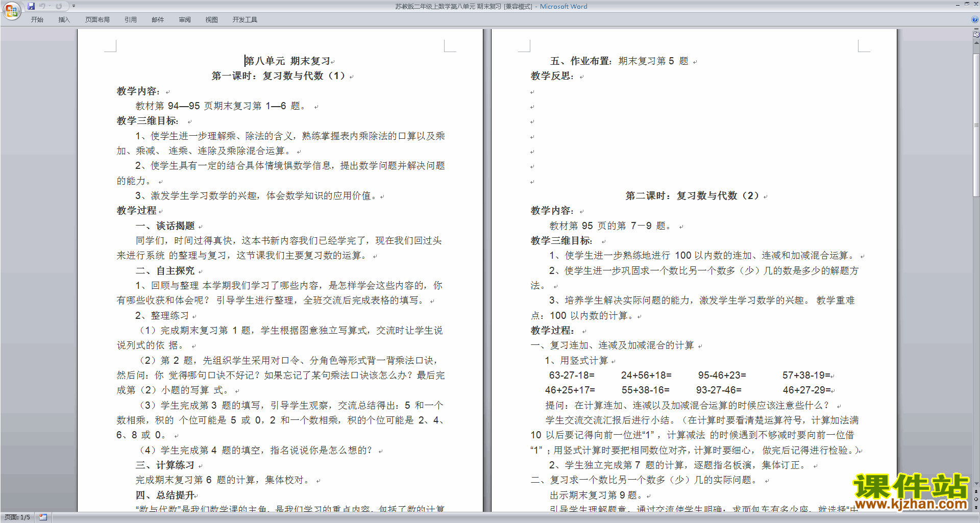Undo the last action

[x=42, y=6]
